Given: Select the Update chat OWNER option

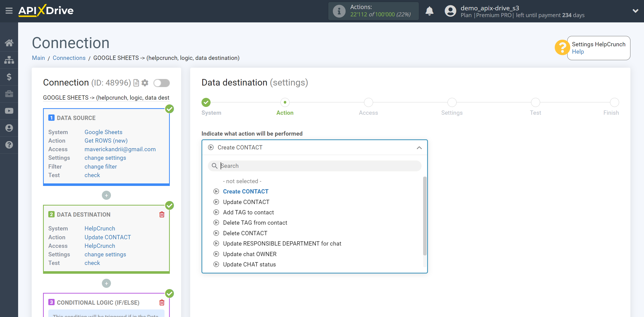Looking at the screenshot, I should (x=250, y=254).
